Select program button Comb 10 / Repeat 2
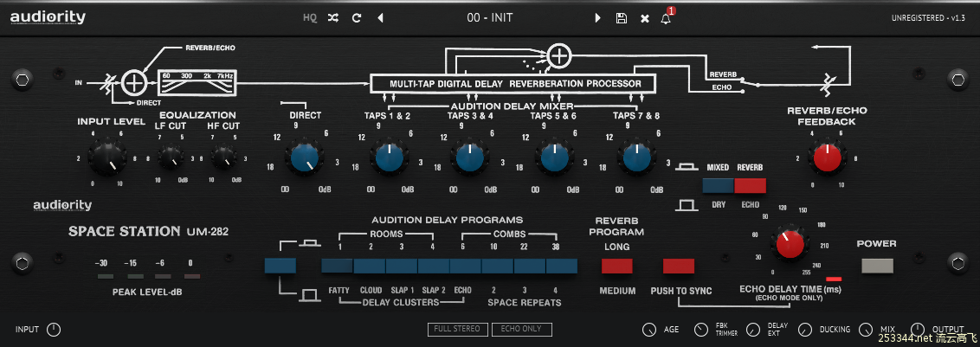Viewport: 980px width, 347px height. pos(498,266)
